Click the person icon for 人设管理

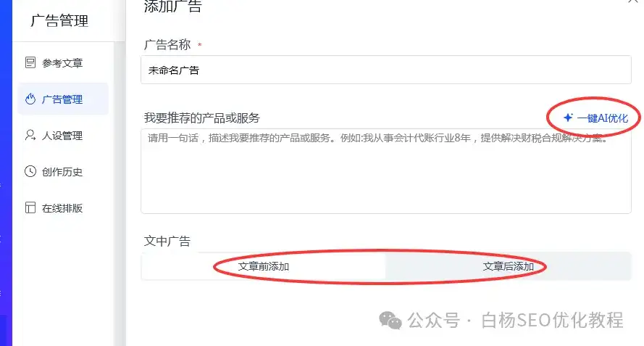(x=30, y=136)
